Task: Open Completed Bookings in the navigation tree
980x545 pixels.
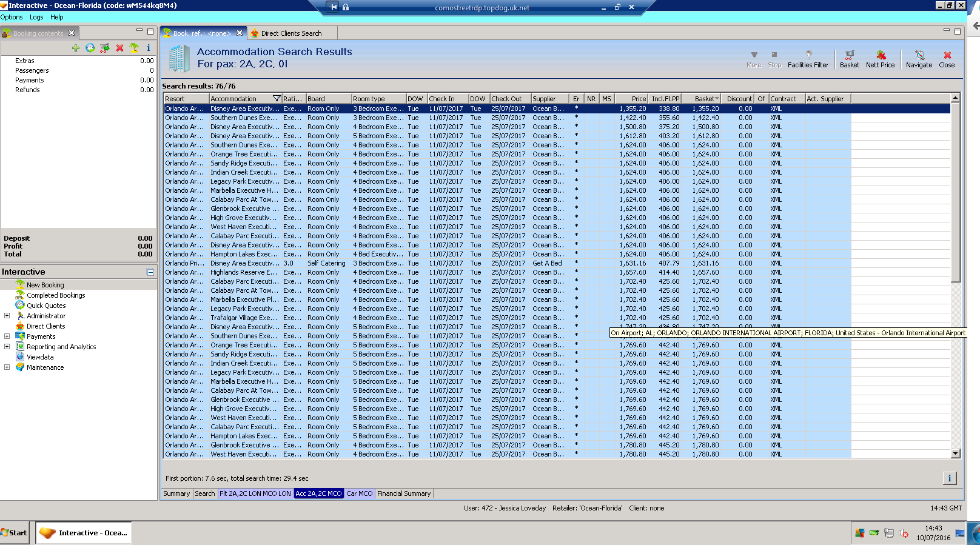Action: pyautogui.click(x=56, y=295)
